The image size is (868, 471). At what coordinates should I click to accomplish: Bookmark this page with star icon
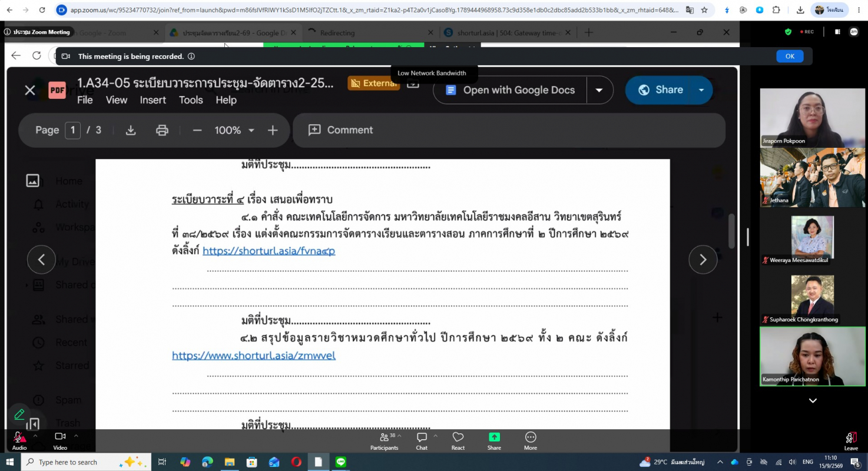[x=704, y=10]
